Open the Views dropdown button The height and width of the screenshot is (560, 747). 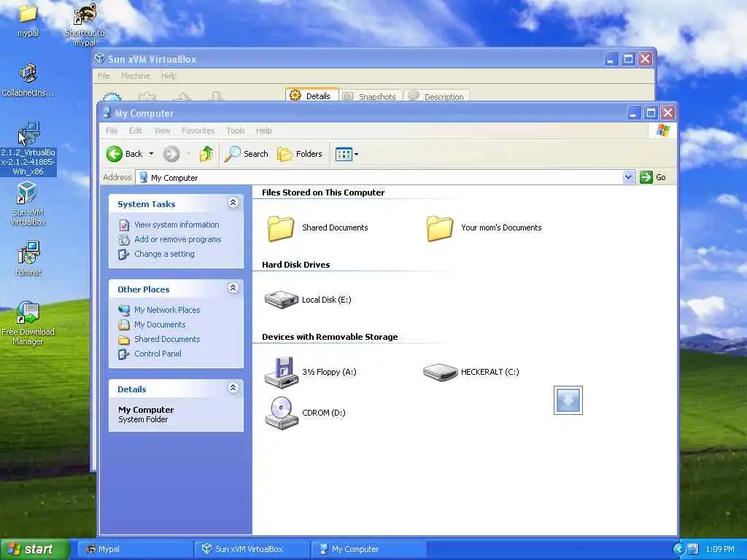click(347, 154)
